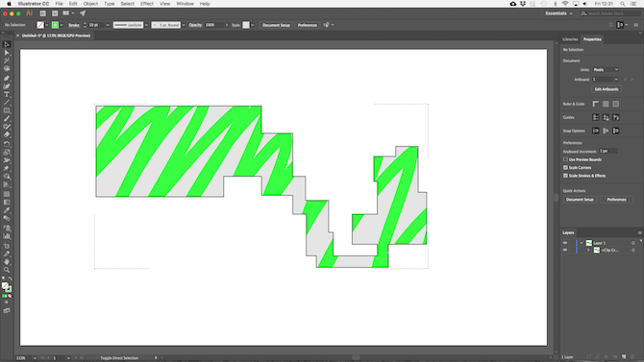Screen dimensions: 644x362
Task: Choose the Rectangle tool
Action: (x=7, y=110)
